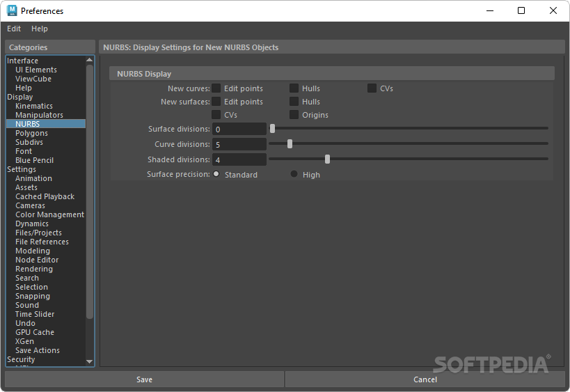The height and width of the screenshot is (392, 570).
Task: Click the Surface divisions slider handle
Action: pos(272,128)
